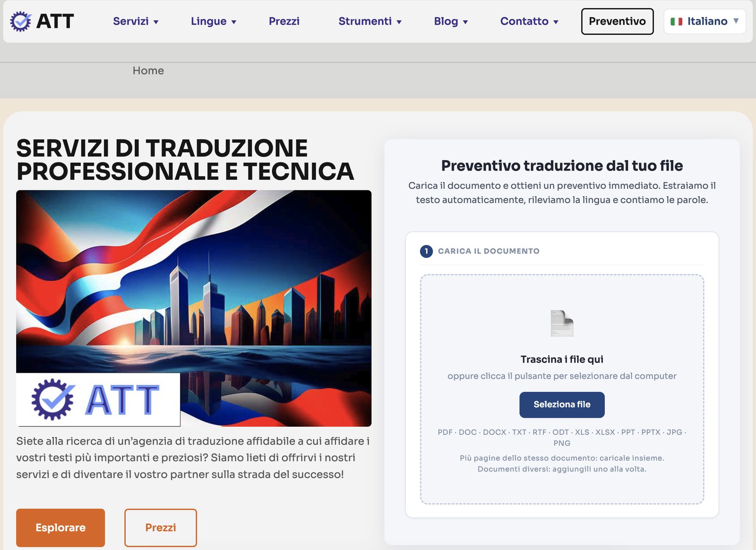Image resolution: width=756 pixels, height=550 pixels.
Task: Click 'oppure clicca il pulsante' helper text
Action: 562,376
